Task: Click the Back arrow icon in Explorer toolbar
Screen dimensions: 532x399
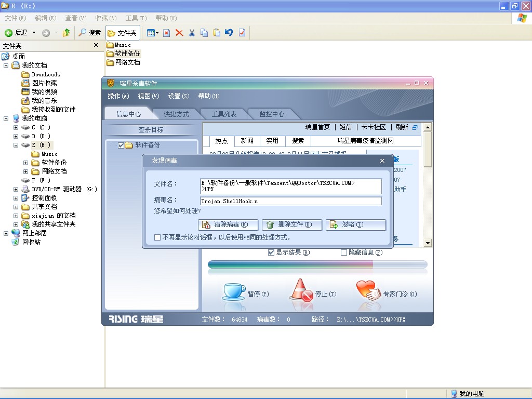Action: (8, 33)
